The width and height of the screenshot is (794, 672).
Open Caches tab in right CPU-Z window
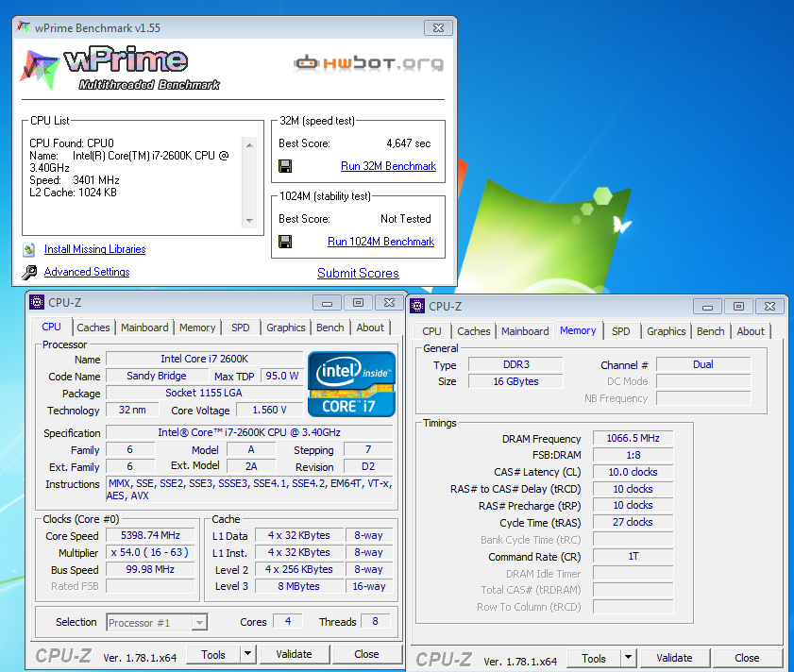tap(473, 331)
